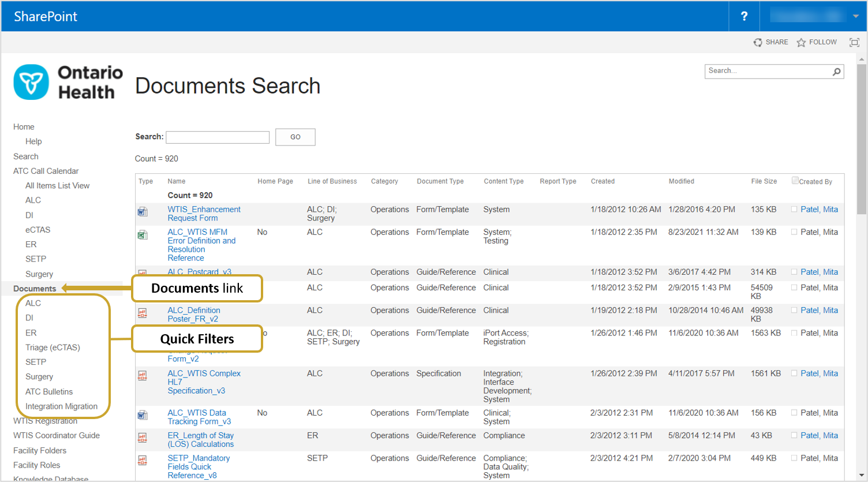
Task: Sort by the Home Page column header
Action: pyautogui.click(x=275, y=181)
